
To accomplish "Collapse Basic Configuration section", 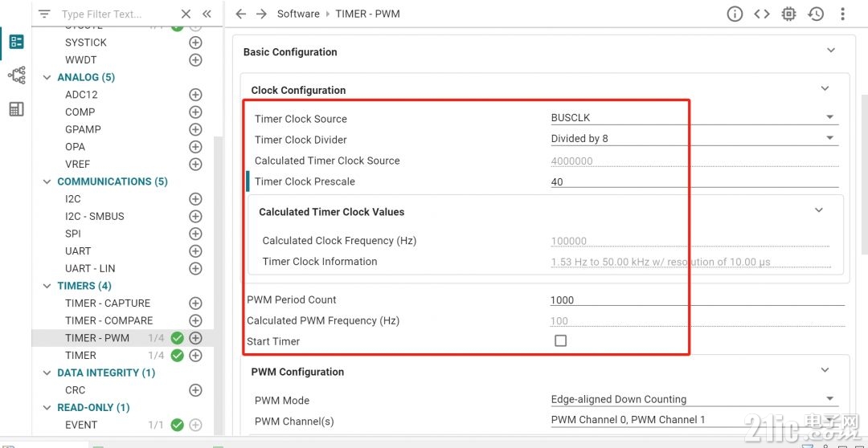I will tap(831, 51).
